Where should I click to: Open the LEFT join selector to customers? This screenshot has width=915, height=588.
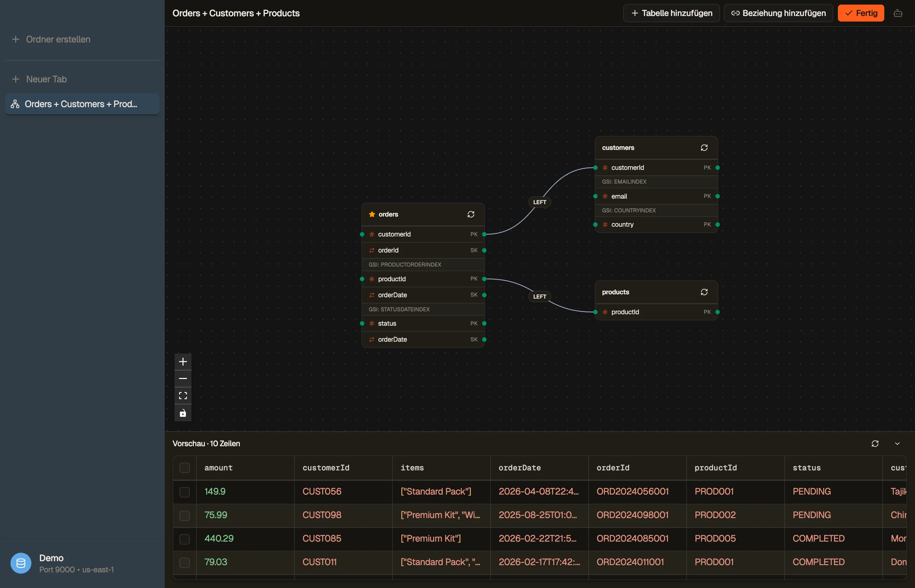tap(540, 202)
